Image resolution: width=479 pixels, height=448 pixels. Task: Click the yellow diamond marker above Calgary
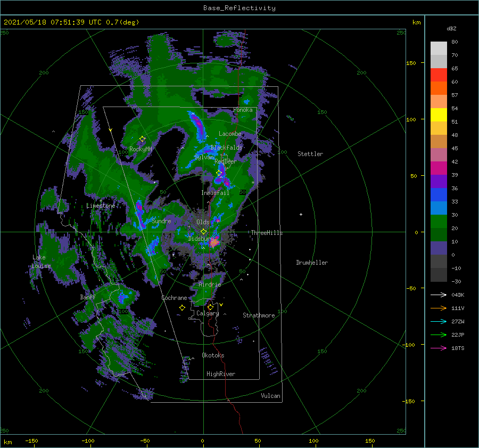pyautogui.click(x=210, y=307)
